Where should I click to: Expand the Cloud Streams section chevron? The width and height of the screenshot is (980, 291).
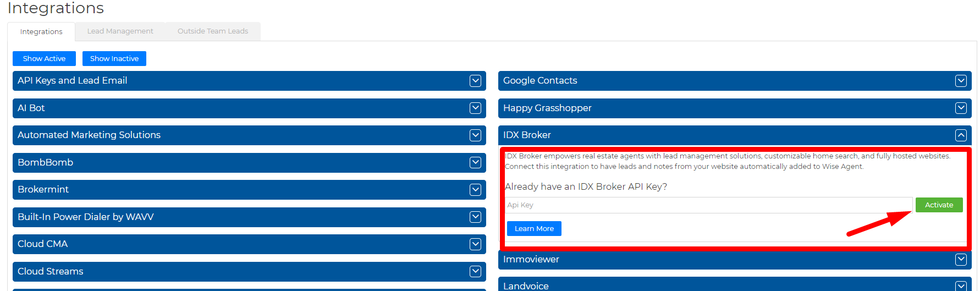click(475, 272)
